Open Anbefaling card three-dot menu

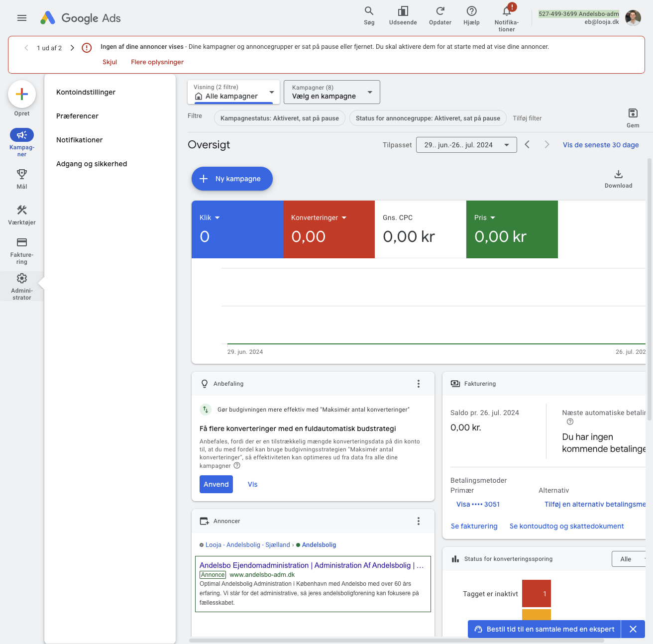click(x=419, y=384)
